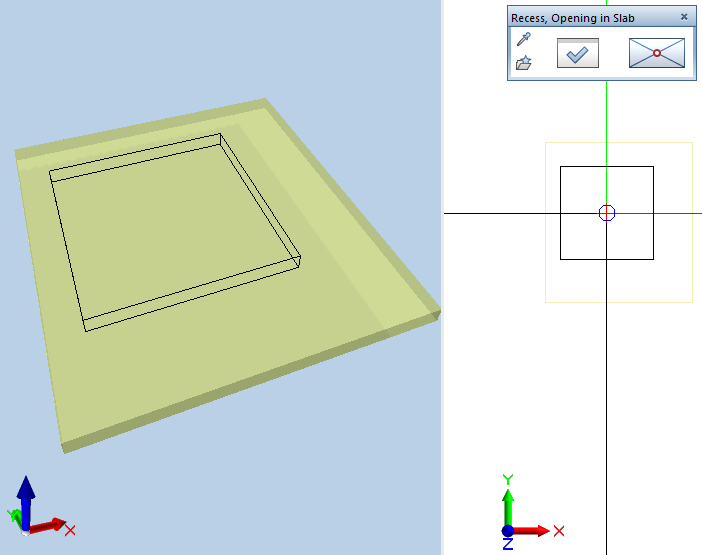Image resolution: width=702 pixels, height=555 pixels.
Task: Open properties via the checkmark button
Action: 577,53
